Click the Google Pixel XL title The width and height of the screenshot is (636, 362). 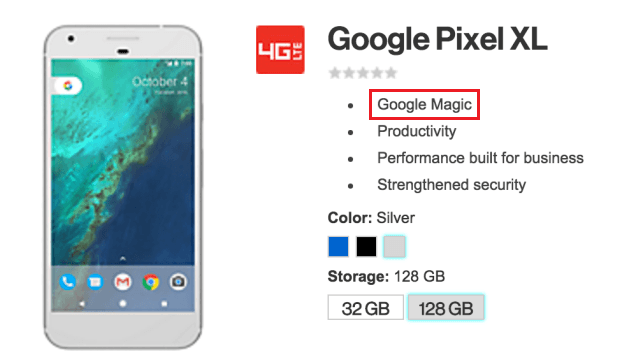click(438, 39)
